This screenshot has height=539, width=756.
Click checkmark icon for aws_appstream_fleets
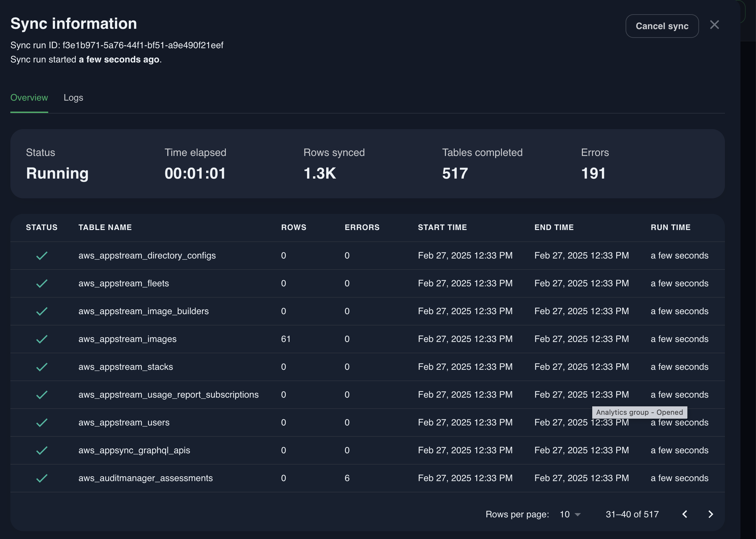42,283
